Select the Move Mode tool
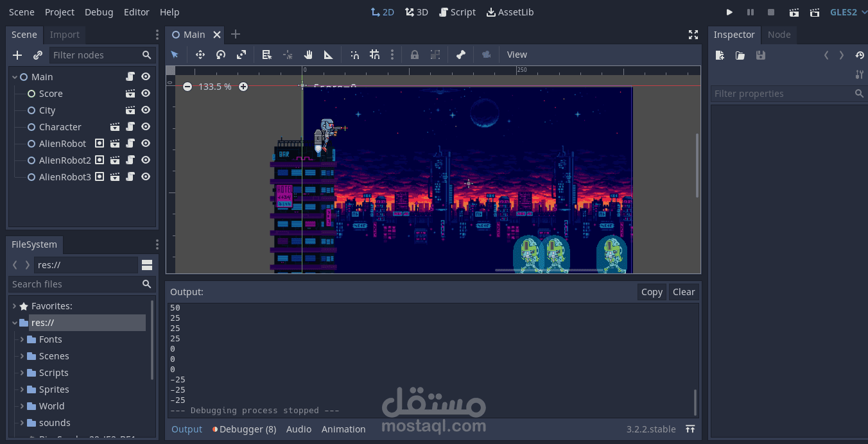This screenshot has width=868, height=444. [x=200, y=55]
